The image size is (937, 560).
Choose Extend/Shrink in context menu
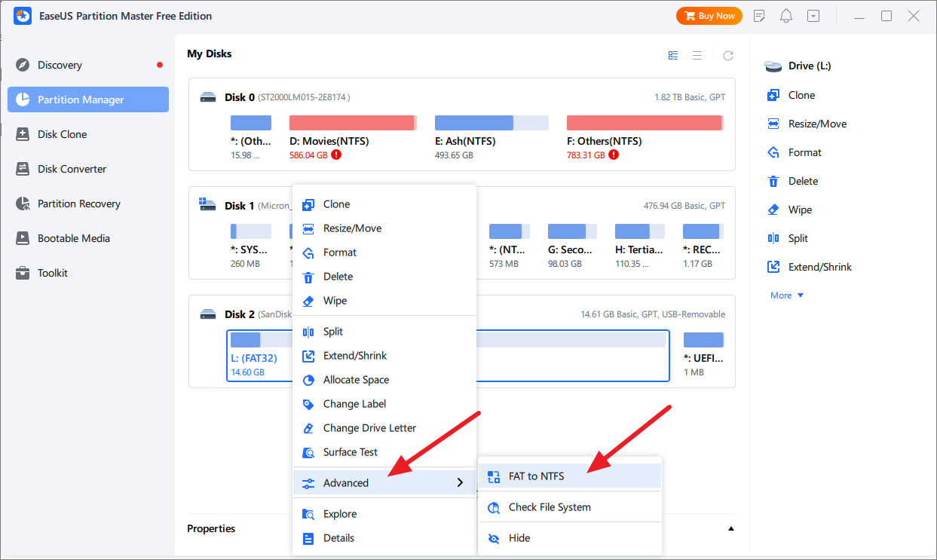pyautogui.click(x=384, y=356)
